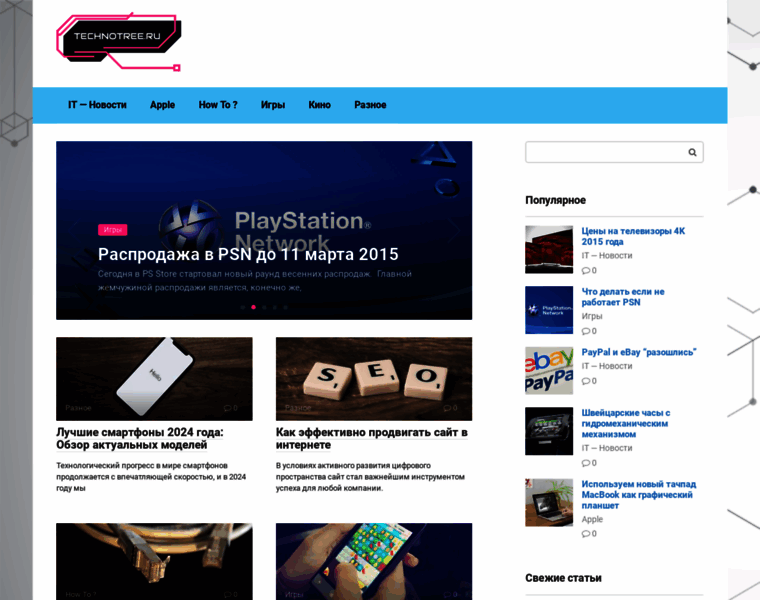Click the mobile game phone card image
Image resolution: width=760 pixels, height=600 pixels.
[374, 561]
